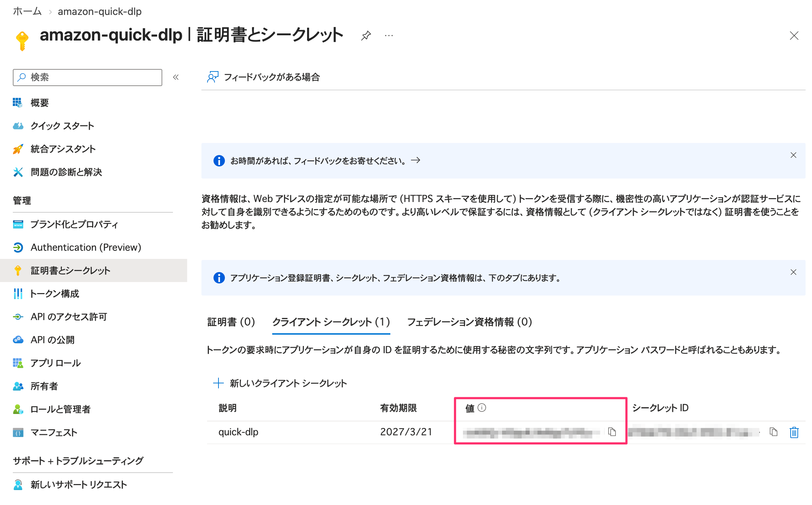This screenshot has height=505, width=812.
Task: Open the amazon-quick-dlp breadcrumb link
Action: point(100,11)
